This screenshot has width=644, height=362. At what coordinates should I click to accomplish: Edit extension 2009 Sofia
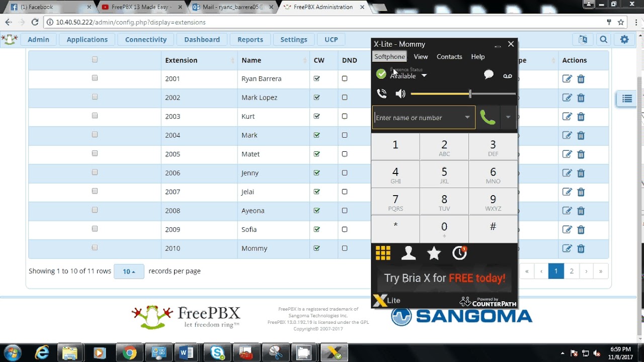(567, 230)
